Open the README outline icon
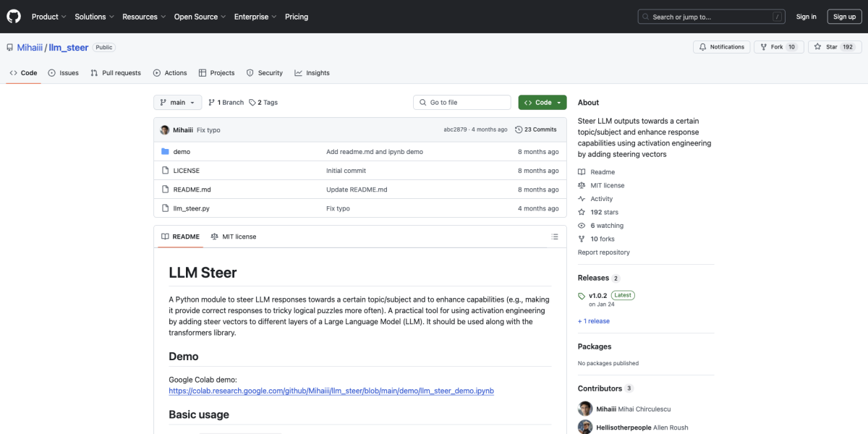 555,237
